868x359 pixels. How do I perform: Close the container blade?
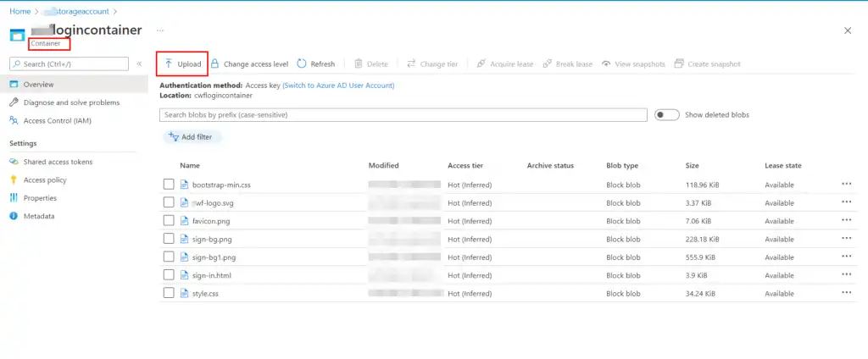click(x=848, y=31)
